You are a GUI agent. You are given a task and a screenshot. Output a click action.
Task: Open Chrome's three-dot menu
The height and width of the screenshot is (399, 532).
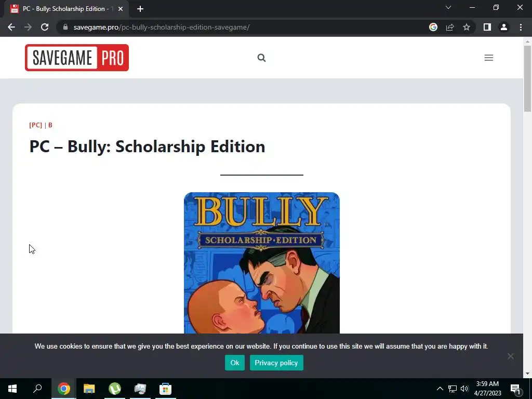pos(521,27)
